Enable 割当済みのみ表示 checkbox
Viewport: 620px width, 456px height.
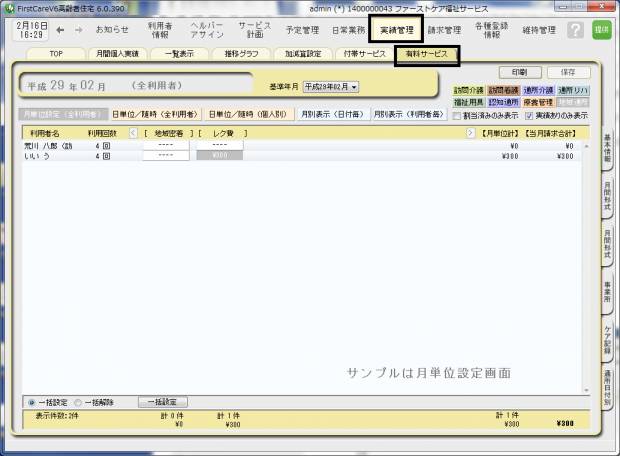(x=457, y=115)
